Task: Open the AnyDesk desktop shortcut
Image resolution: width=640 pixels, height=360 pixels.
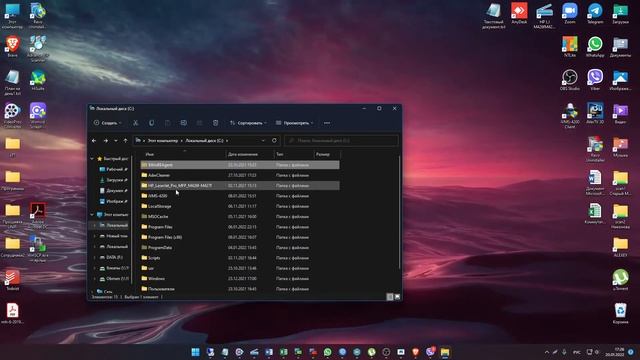Action: [519, 13]
